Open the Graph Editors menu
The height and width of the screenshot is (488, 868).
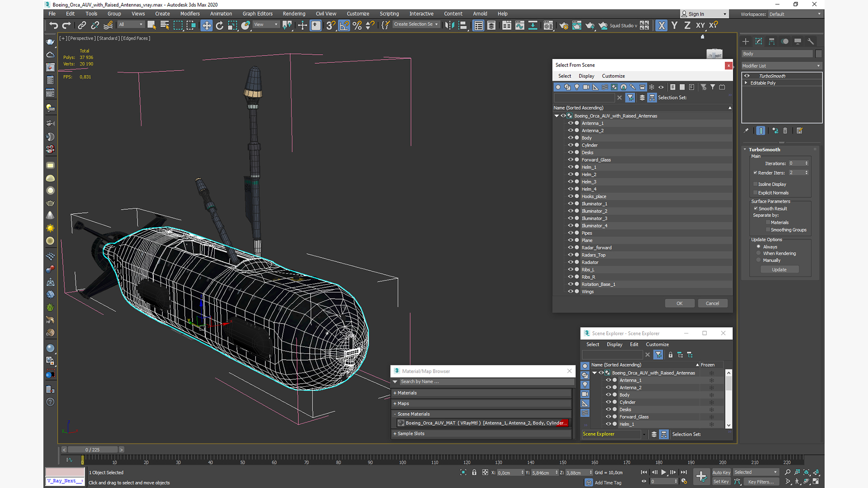[257, 14]
